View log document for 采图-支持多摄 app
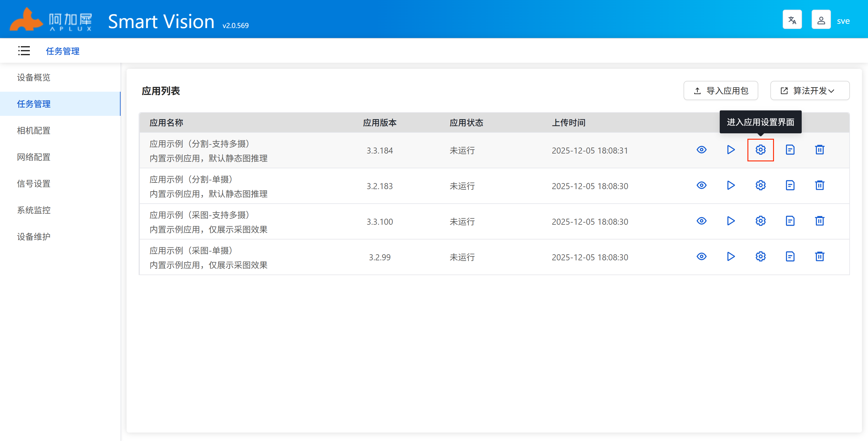The height and width of the screenshot is (441, 868). coord(790,221)
